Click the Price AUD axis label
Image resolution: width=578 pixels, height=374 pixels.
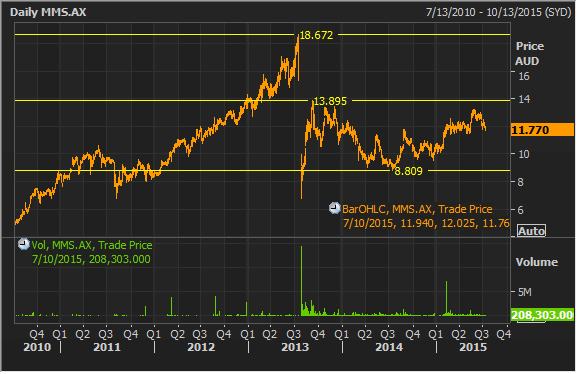point(529,53)
